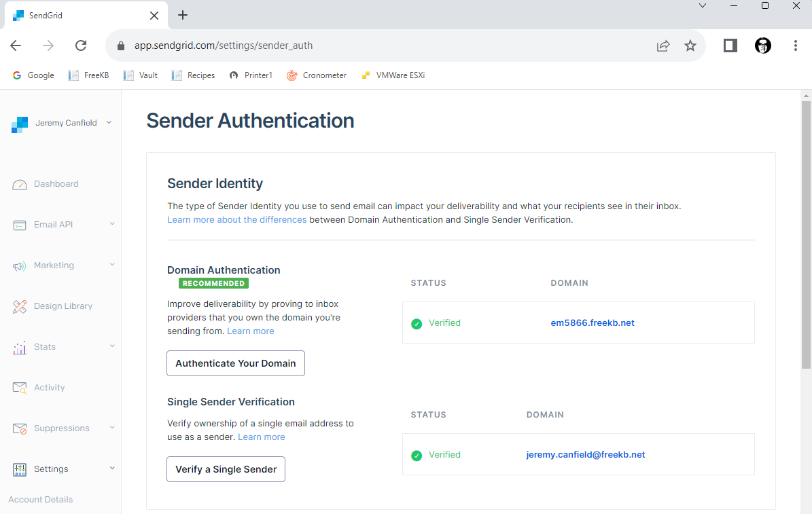Expand the Jeremy Canfield account dropdown

click(109, 123)
